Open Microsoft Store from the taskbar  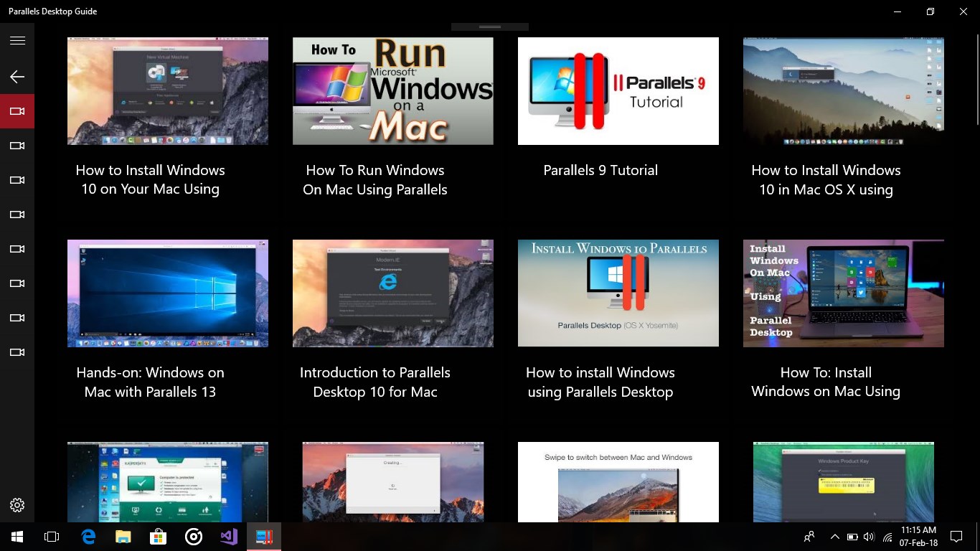click(x=158, y=536)
